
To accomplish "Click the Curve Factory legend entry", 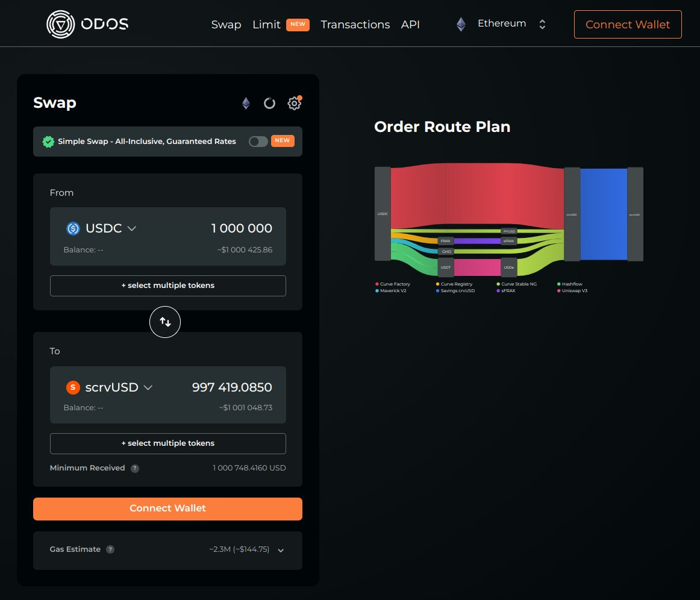I will (393, 284).
